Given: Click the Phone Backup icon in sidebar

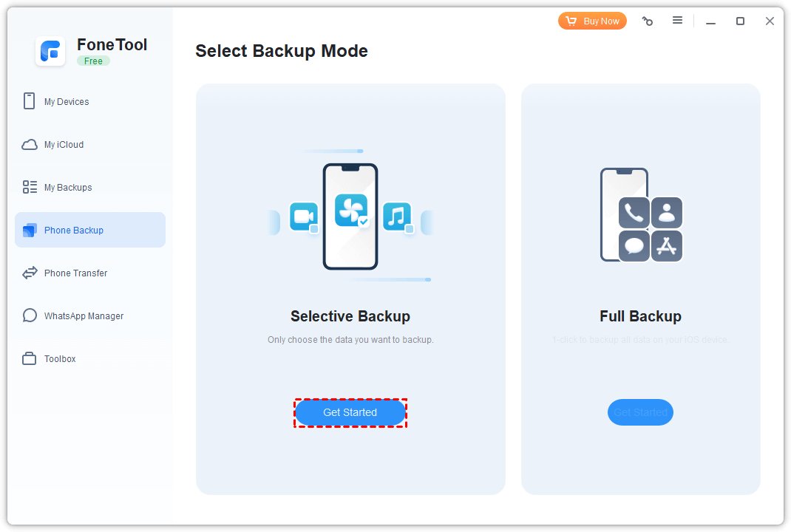Looking at the screenshot, I should 30,230.
